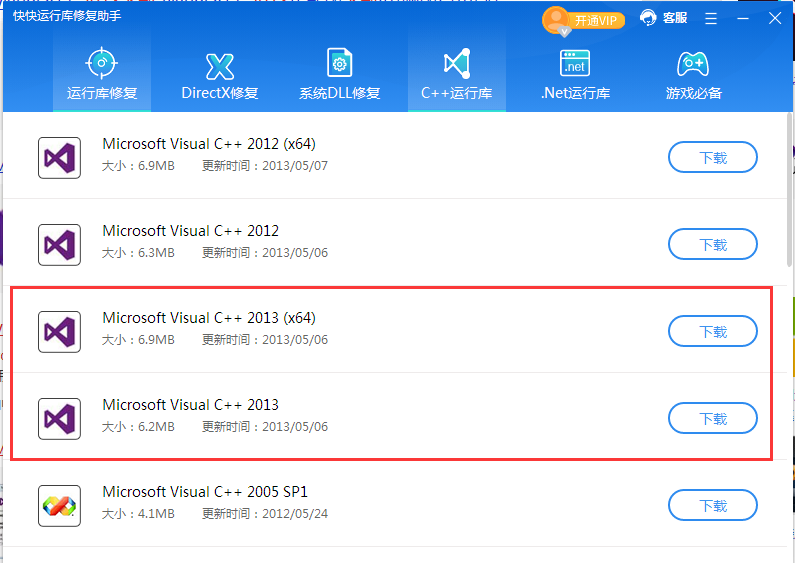Viewport: 795px width, 563px height.
Task: Minimize the 快快运行库修复助手 window
Action: (x=743, y=19)
